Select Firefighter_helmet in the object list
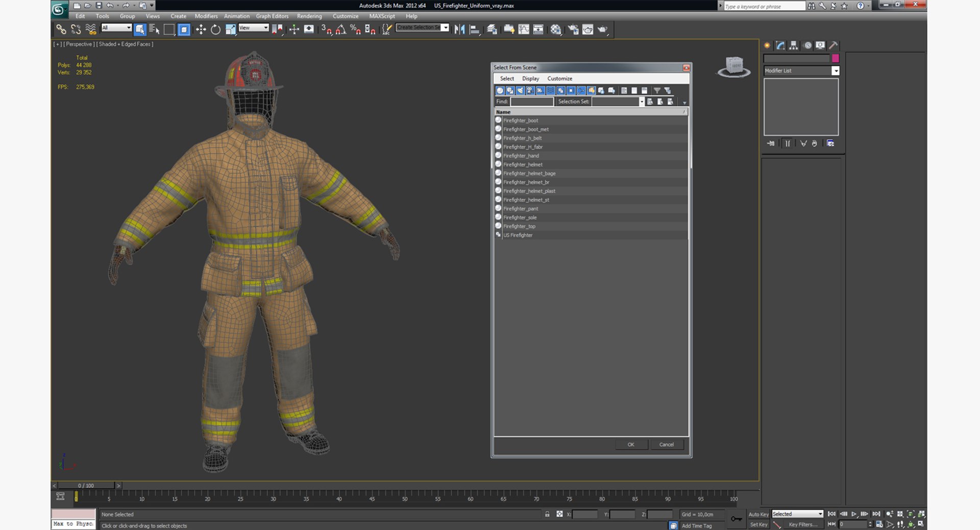The width and height of the screenshot is (980, 530). point(591,164)
